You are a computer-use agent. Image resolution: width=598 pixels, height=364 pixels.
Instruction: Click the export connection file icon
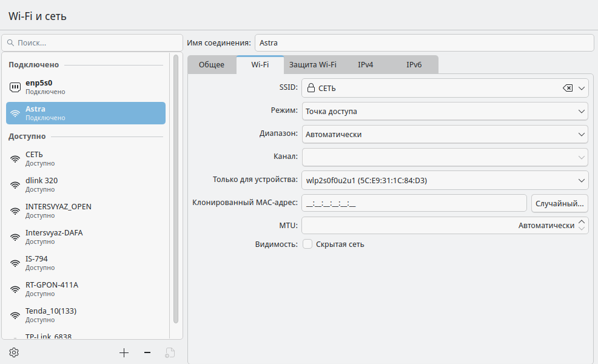click(x=170, y=353)
